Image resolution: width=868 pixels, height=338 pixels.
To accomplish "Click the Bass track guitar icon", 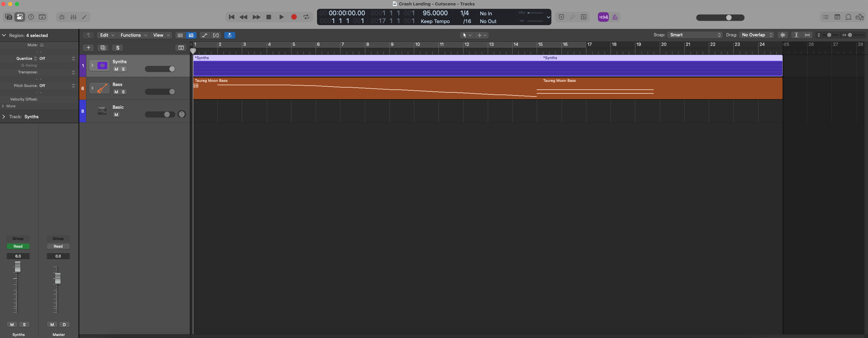I will (102, 88).
